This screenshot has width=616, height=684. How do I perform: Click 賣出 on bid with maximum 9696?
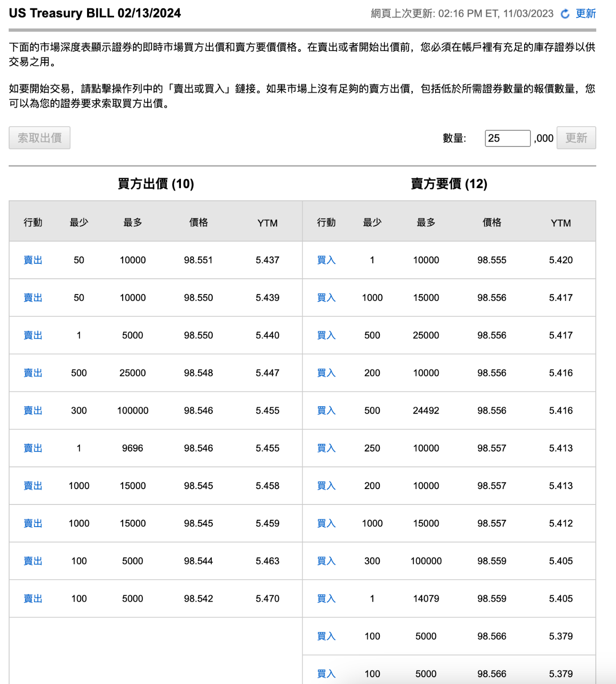[32, 448]
